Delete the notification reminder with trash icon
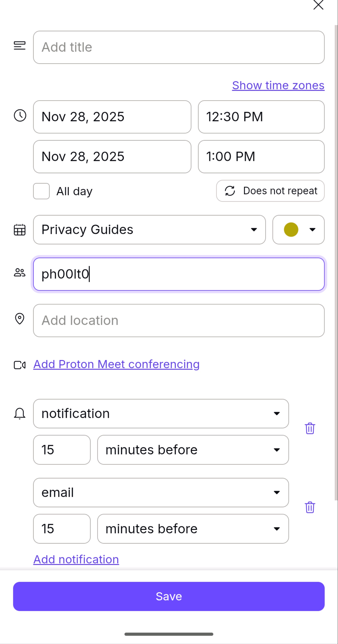The image size is (338, 644). coord(310,429)
